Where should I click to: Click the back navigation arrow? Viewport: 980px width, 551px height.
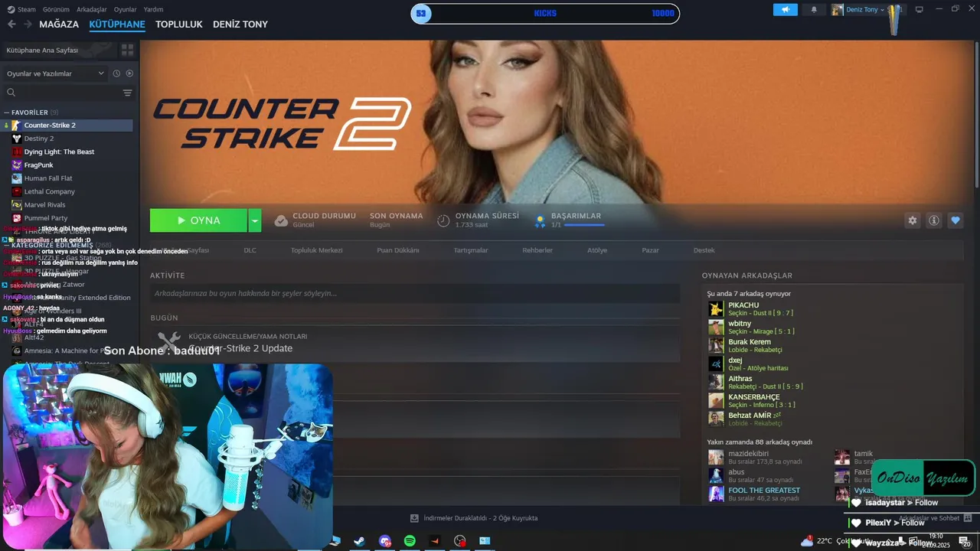click(x=11, y=24)
